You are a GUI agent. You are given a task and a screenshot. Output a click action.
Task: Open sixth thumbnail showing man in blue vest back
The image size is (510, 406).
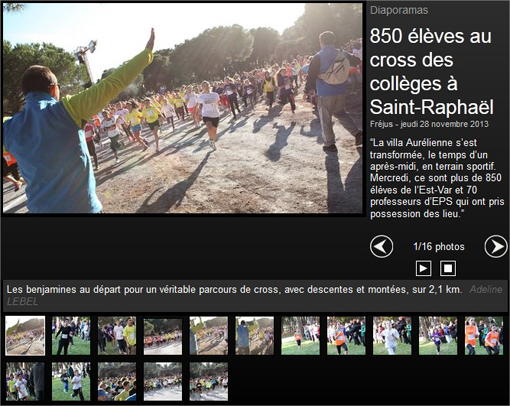point(255,336)
